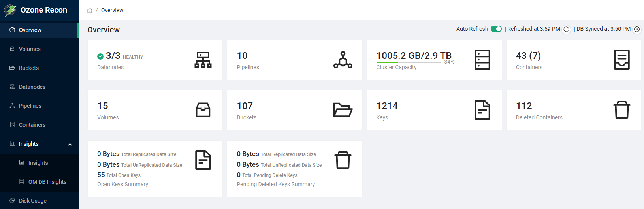
Task: Open Containers in the sidebar
Action: click(x=40, y=125)
